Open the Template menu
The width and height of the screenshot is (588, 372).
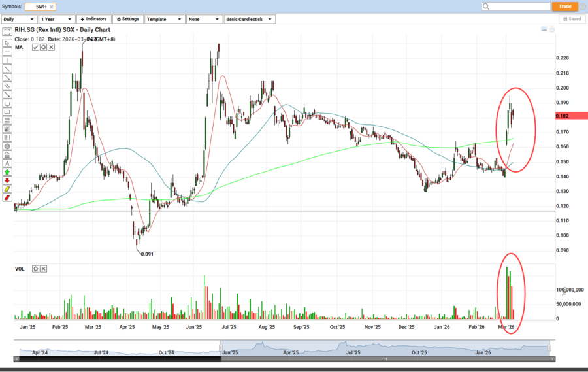coord(164,19)
